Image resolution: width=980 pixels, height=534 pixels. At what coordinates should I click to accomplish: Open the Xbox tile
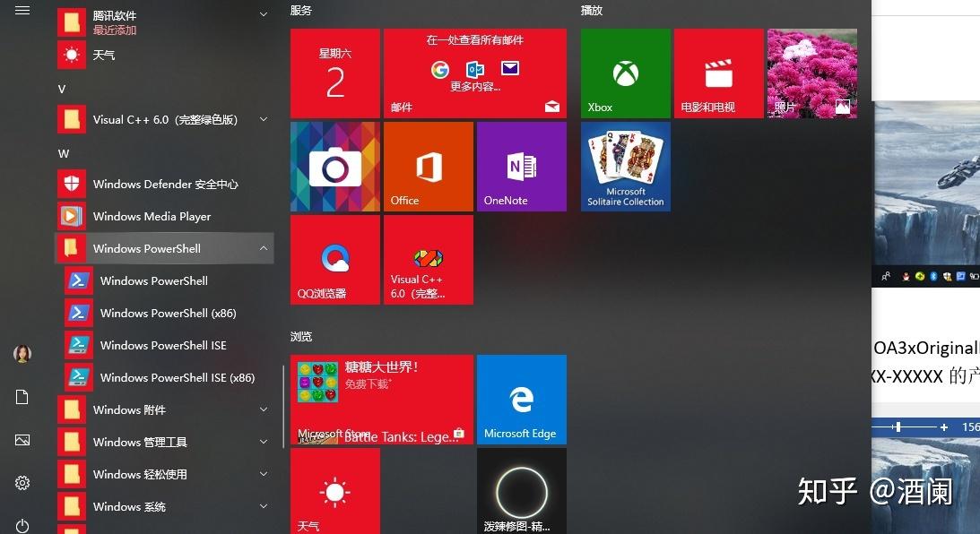coord(626,73)
